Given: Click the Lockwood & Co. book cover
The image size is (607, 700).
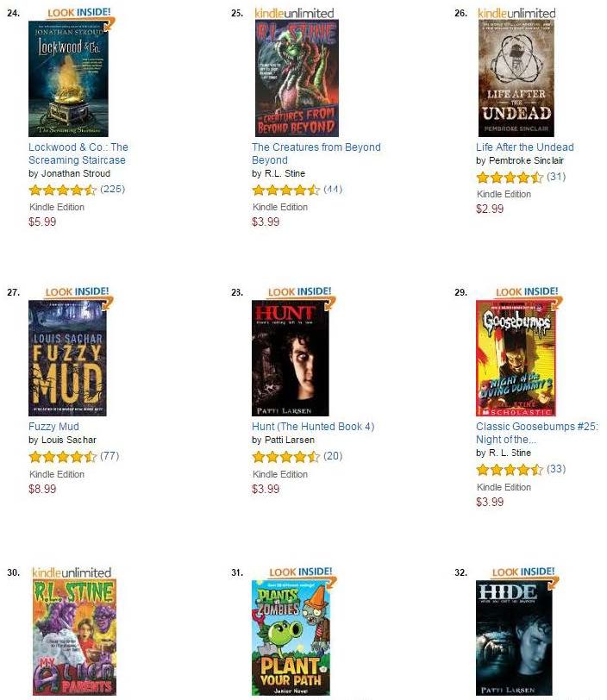Looking at the screenshot, I should click(x=68, y=79).
